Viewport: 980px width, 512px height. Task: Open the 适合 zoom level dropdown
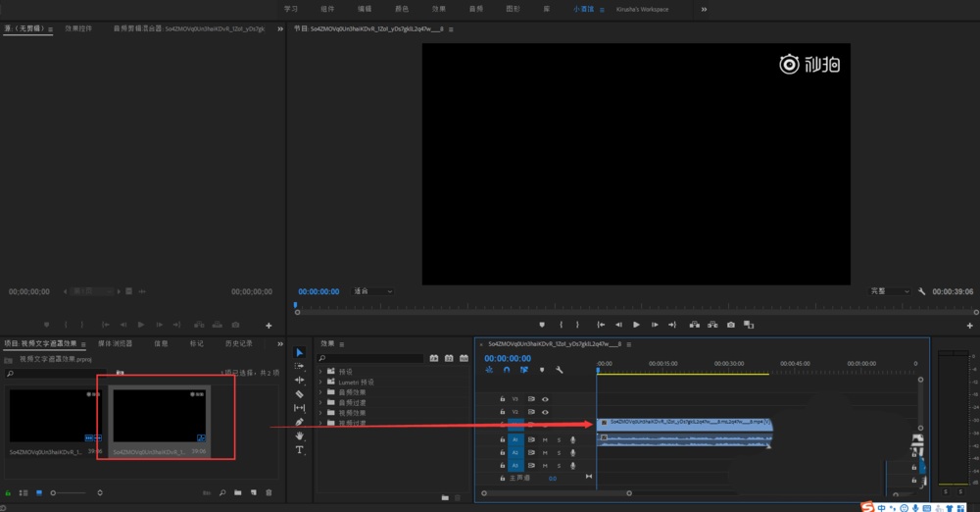pos(373,291)
